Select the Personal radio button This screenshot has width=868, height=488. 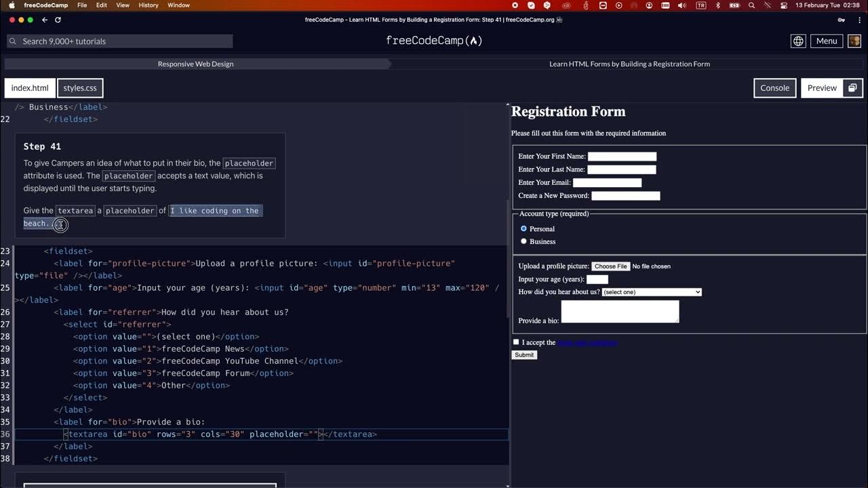(524, 229)
